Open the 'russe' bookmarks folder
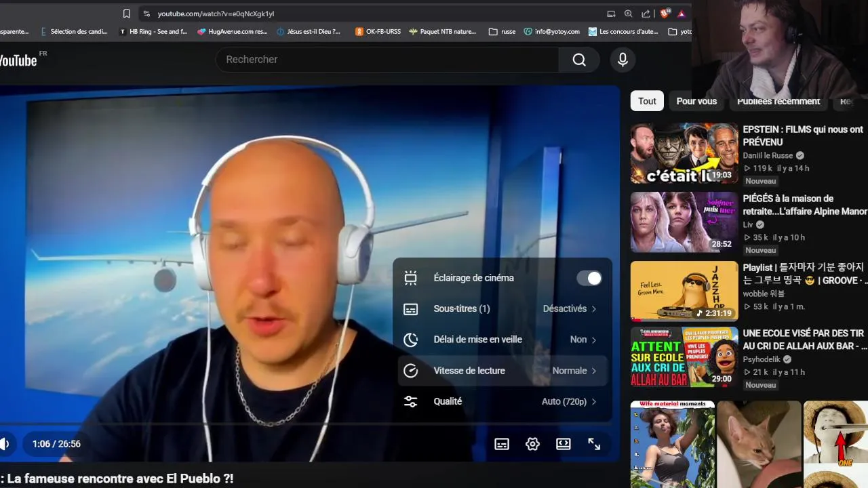868x488 pixels. click(502, 31)
